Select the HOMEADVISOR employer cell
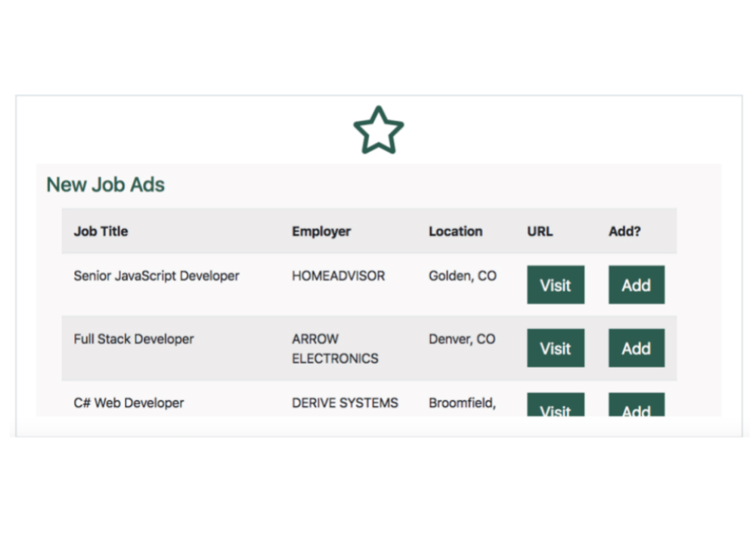The height and width of the screenshot is (534, 756). [339, 276]
